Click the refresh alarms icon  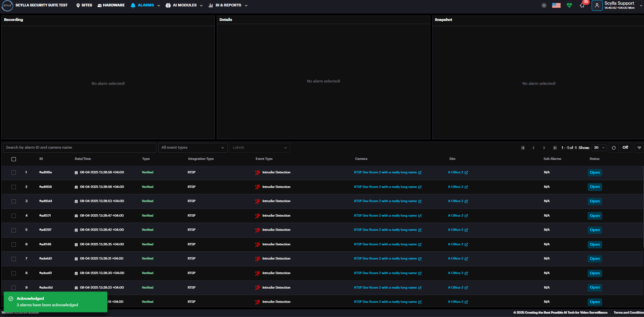pyautogui.click(x=614, y=148)
